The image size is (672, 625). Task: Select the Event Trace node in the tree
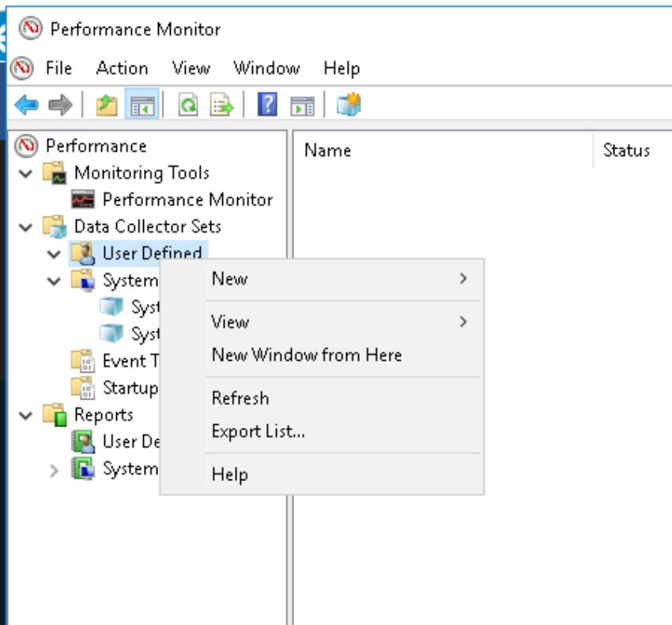pyautogui.click(x=129, y=362)
